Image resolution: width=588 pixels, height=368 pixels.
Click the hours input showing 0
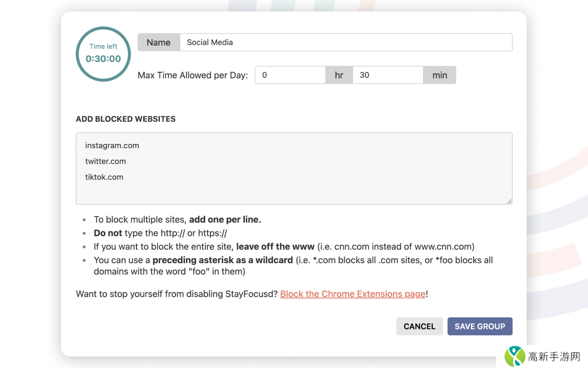[290, 75]
